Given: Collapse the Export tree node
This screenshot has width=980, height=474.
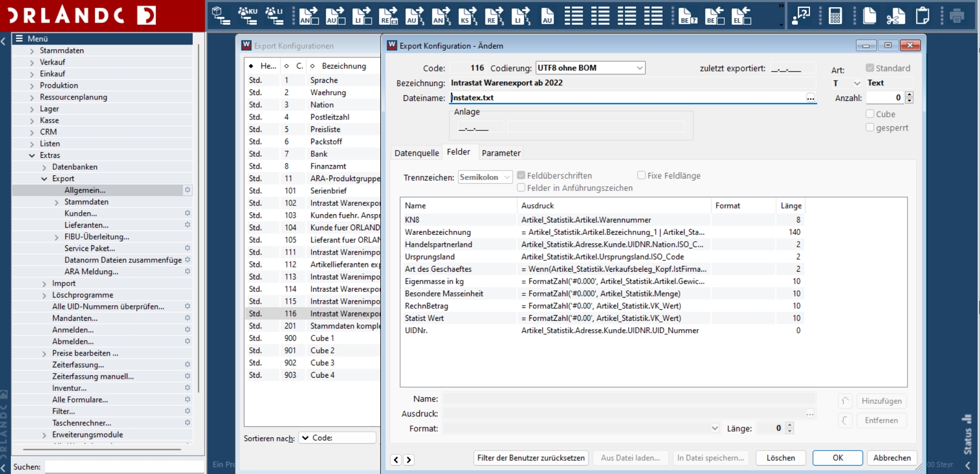Looking at the screenshot, I should tap(44, 179).
